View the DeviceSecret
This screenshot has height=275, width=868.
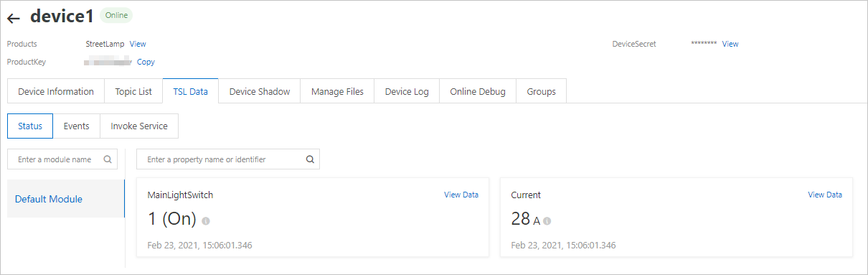pyautogui.click(x=730, y=44)
